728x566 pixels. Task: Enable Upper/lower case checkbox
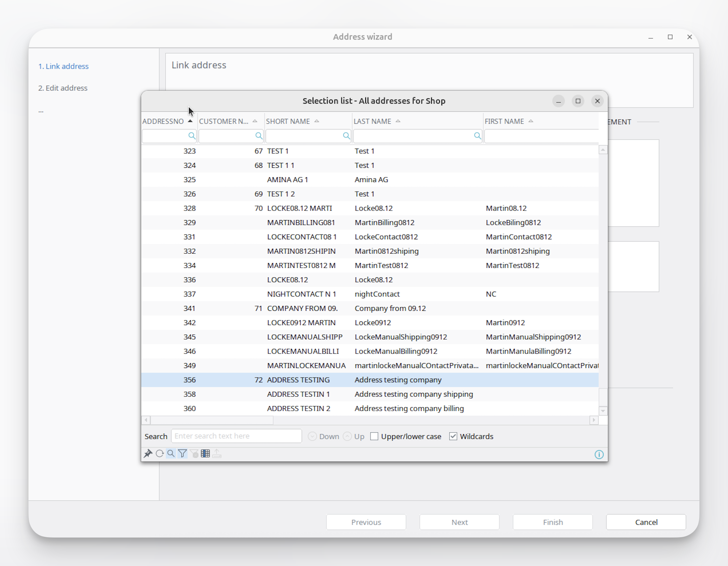374,436
